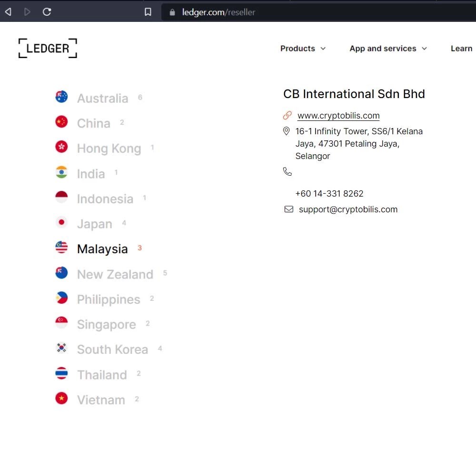Click the support@cryptobilis.com email address
476x476 pixels.
click(x=348, y=209)
